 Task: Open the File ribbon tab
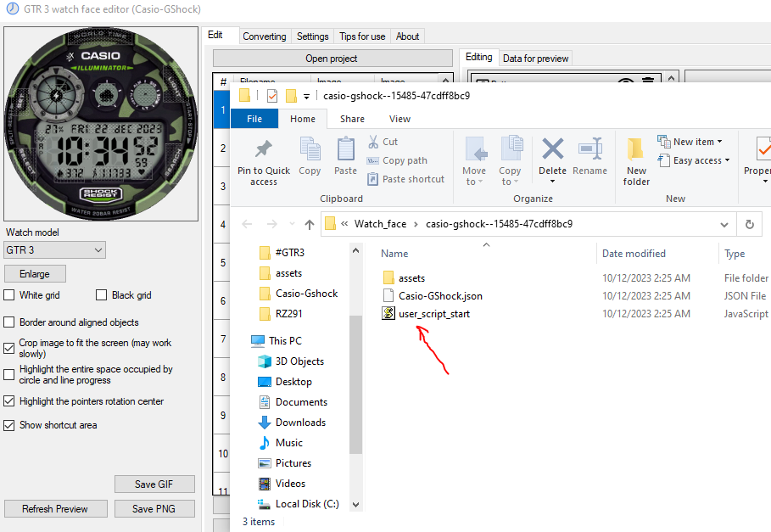pyautogui.click(x=254, y=119)
